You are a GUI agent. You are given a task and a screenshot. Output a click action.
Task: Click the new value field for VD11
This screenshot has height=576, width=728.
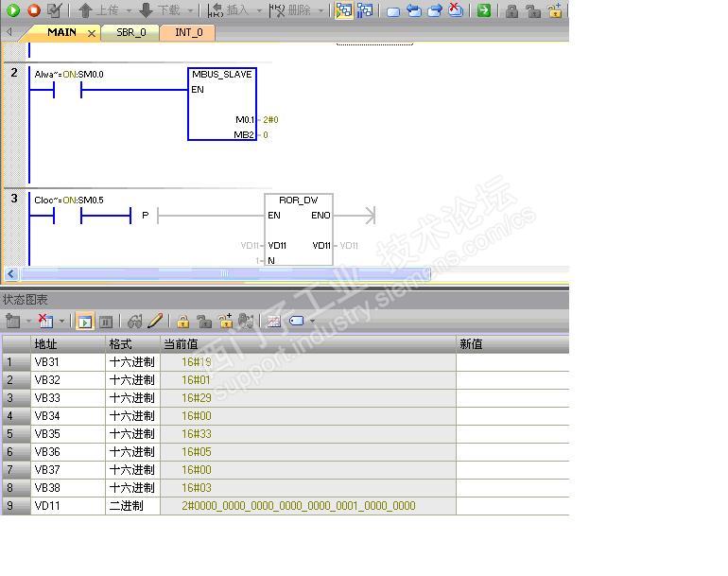(513, 506)
